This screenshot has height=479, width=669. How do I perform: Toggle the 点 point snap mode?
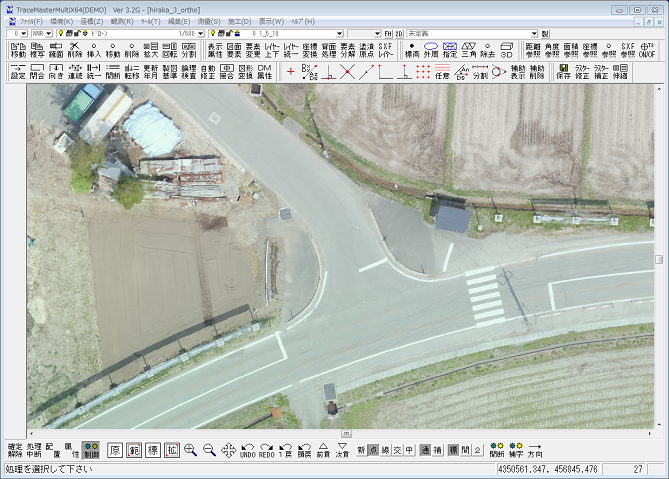pos(373,450)
